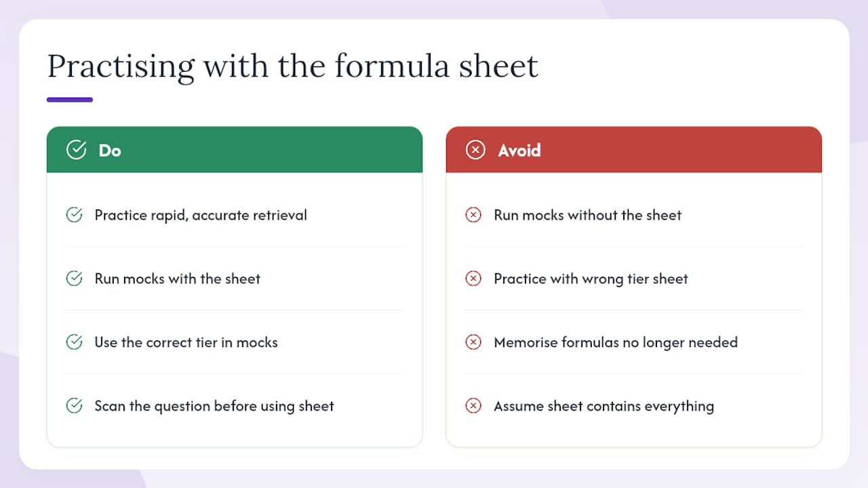Click X icon beside Practice with wrong tier sheet
The image size is (868, 488).
point(473,279)
